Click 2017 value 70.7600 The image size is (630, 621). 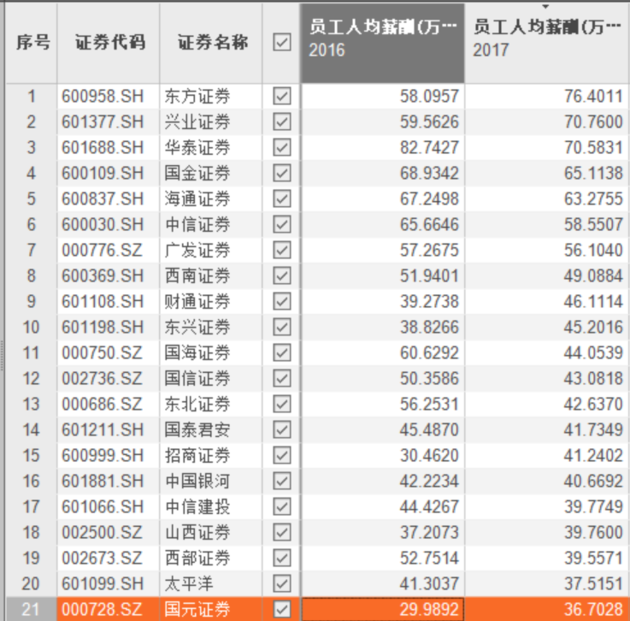point(593,122)
